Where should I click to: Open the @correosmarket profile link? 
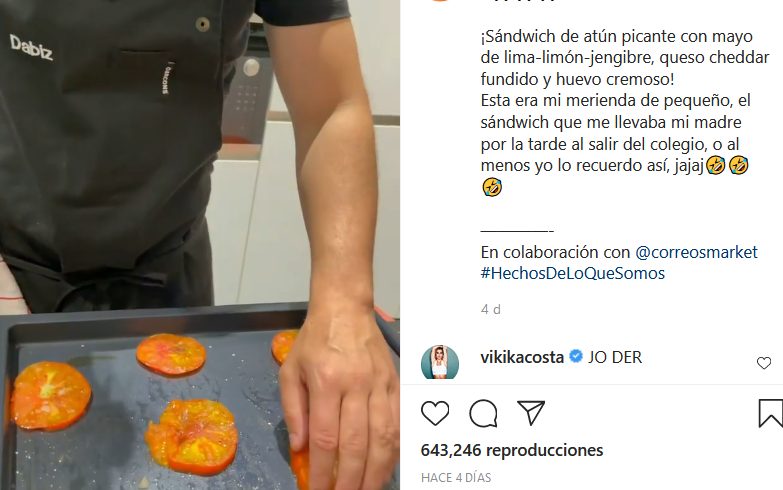click(x=696, y=252)
